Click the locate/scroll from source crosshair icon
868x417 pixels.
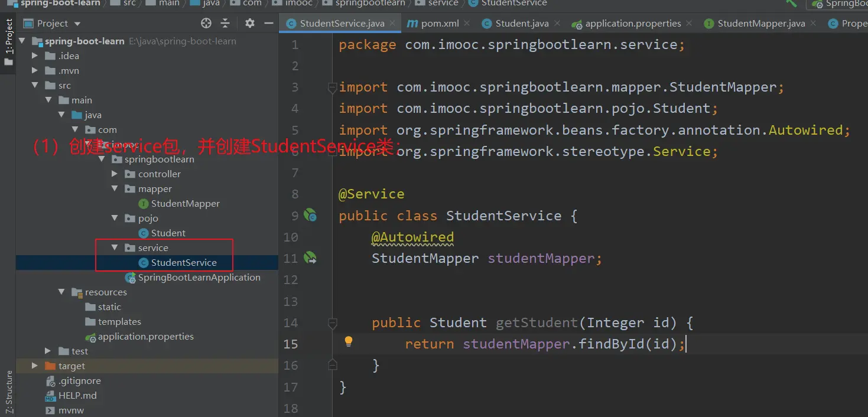[x=206, y=24]
